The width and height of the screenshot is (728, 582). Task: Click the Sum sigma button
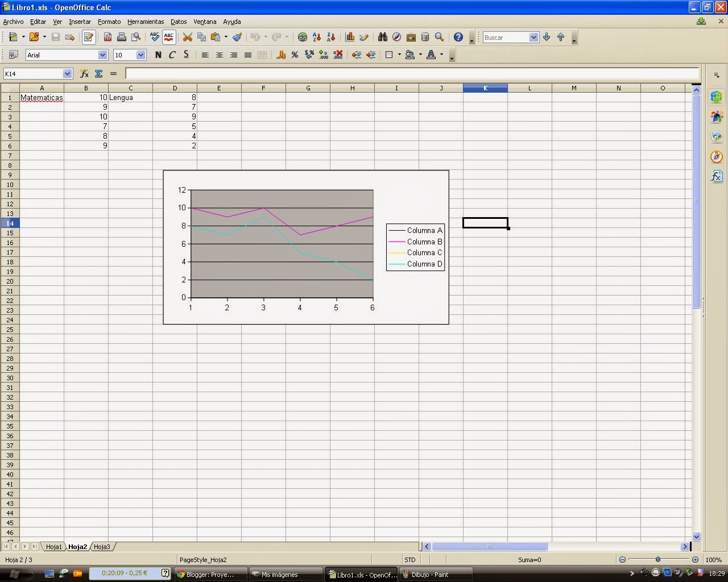(98, 73)
